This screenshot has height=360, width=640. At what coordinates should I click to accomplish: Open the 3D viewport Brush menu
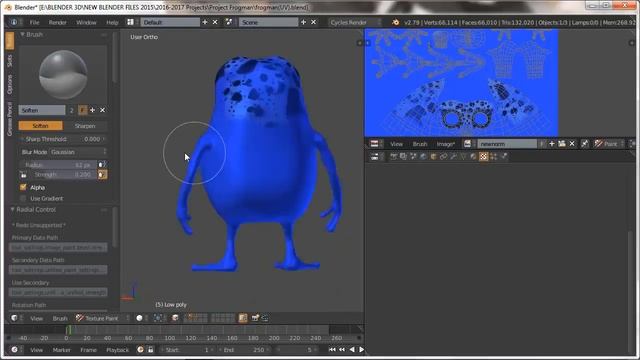click(60, 318)
